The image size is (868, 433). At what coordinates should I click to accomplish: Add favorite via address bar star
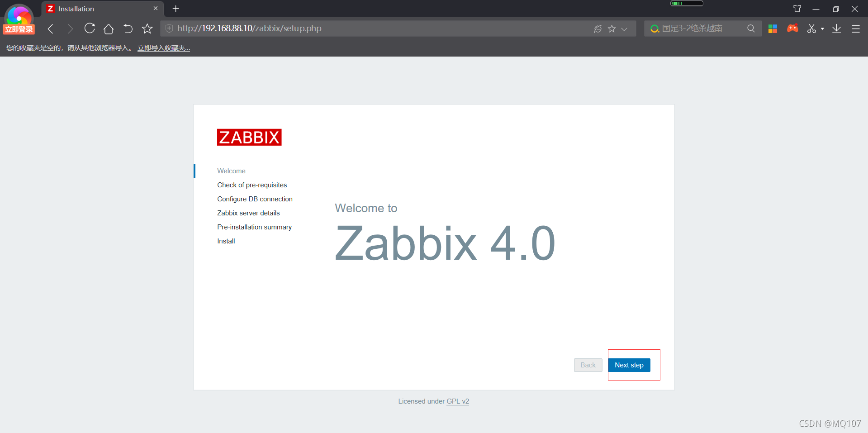click(612, 29)
